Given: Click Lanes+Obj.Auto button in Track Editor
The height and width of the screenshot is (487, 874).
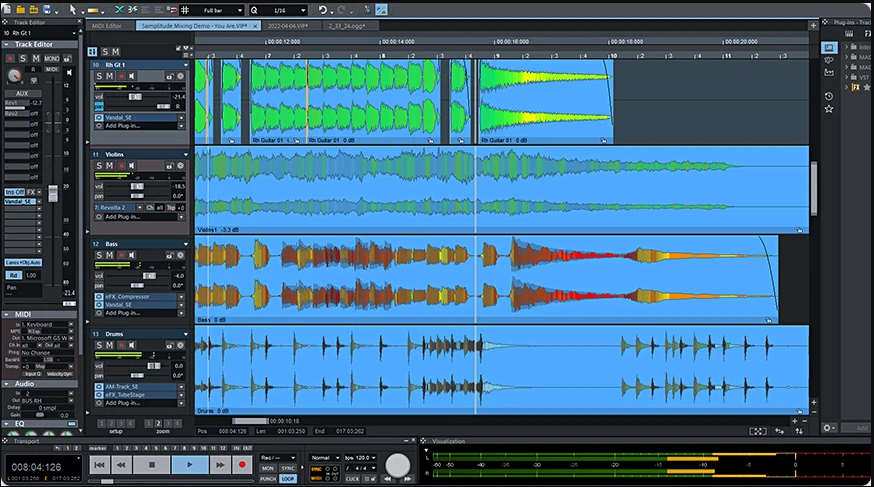Looking at the screenshot, I should click(x=23, y=262).
